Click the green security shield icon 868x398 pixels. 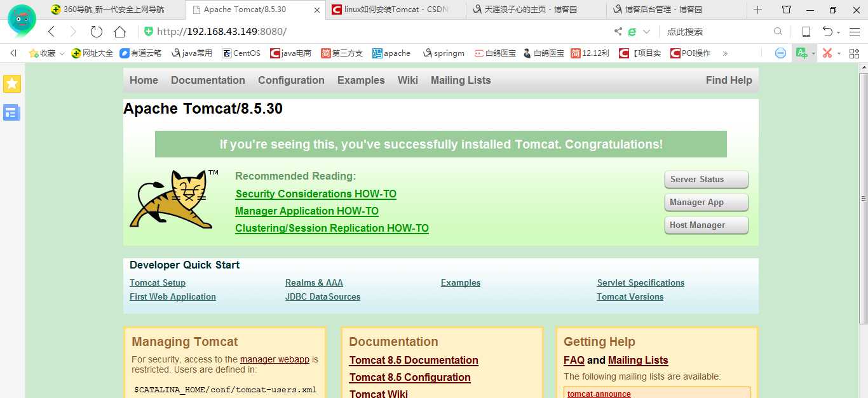click(x=149, y=32)
